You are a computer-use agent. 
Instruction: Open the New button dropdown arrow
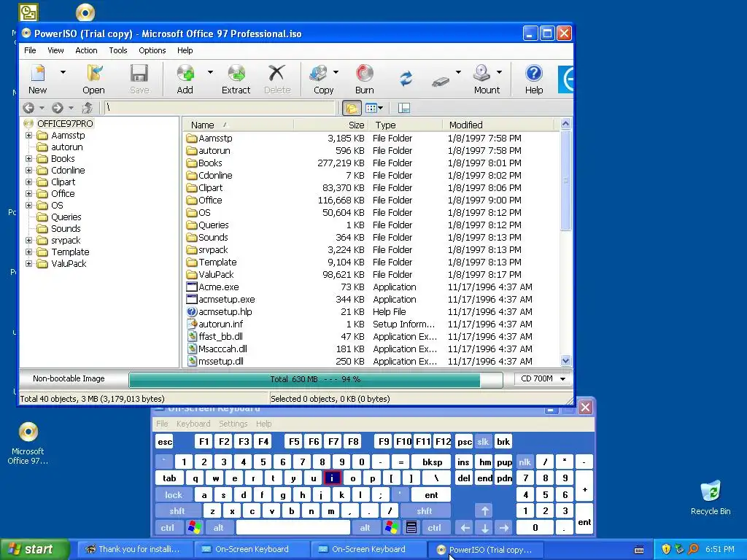(63, 72)
